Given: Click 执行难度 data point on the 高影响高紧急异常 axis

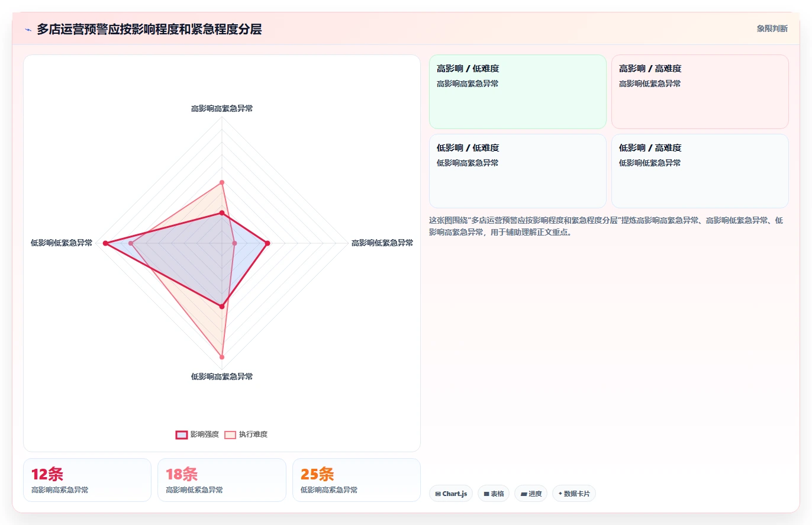Looking at the screenshot, I should pyautogui.click(x=222, y=182).
